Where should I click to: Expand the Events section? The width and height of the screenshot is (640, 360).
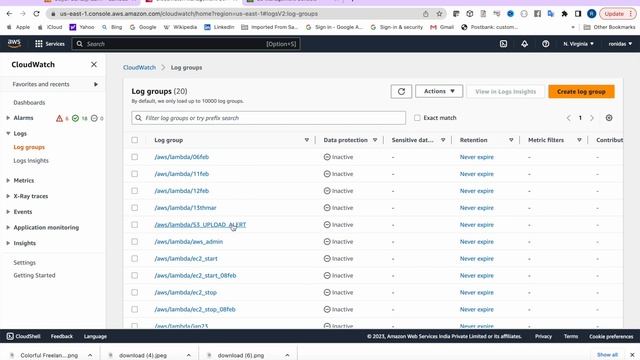pyautogui.click(x=8, y=211)
